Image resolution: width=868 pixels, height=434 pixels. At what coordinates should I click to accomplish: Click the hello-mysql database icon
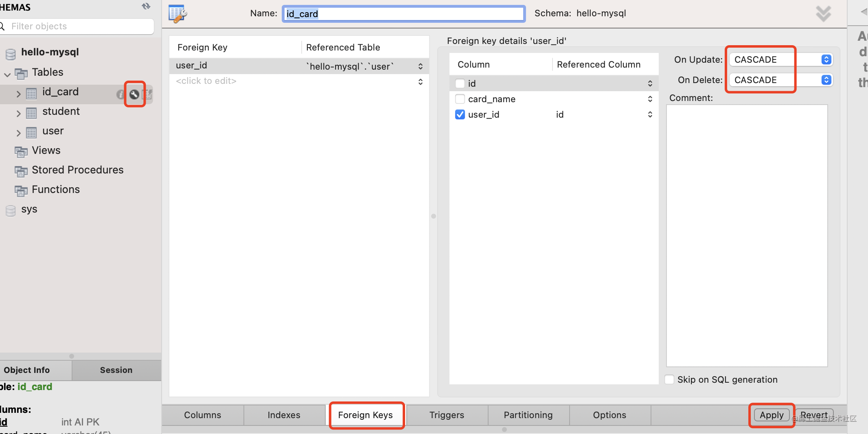[11, 53]
